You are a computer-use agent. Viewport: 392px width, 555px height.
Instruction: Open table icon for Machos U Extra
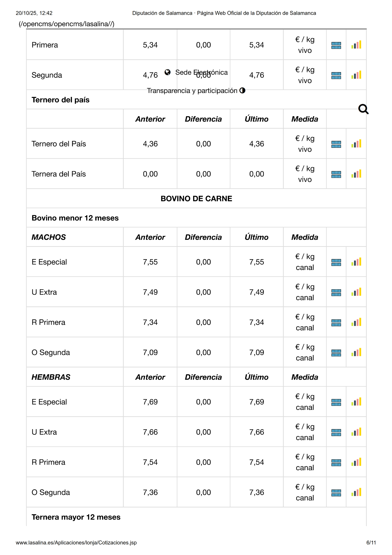click(336, 292)
